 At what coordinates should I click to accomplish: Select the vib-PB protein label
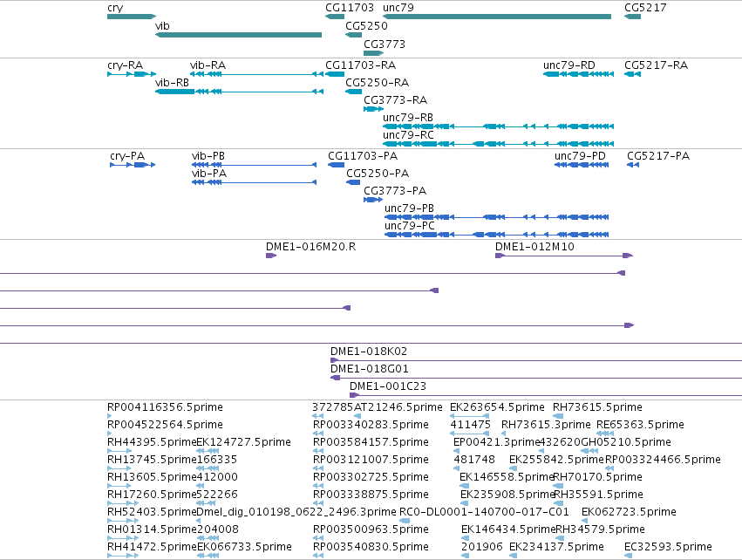pos(208,156)
